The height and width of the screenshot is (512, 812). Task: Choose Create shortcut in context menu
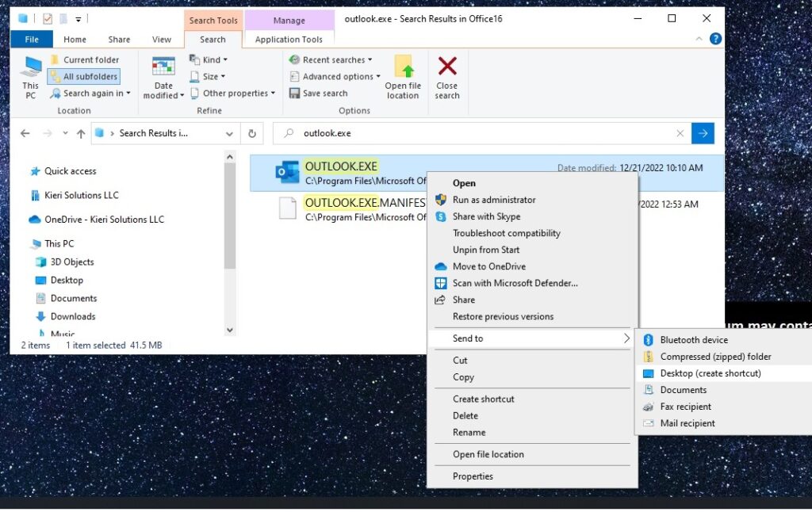[x=532, y=399]
